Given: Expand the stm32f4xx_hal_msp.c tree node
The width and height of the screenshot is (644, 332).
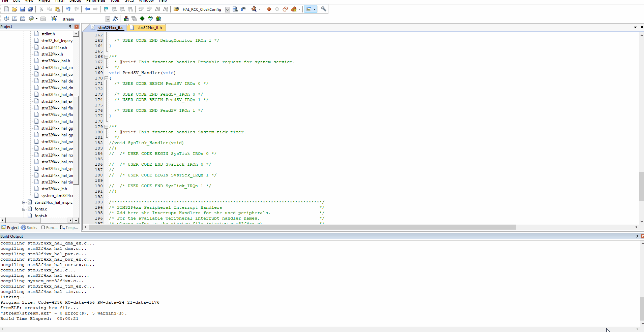Looking at the screenshot, I should 24,202.
